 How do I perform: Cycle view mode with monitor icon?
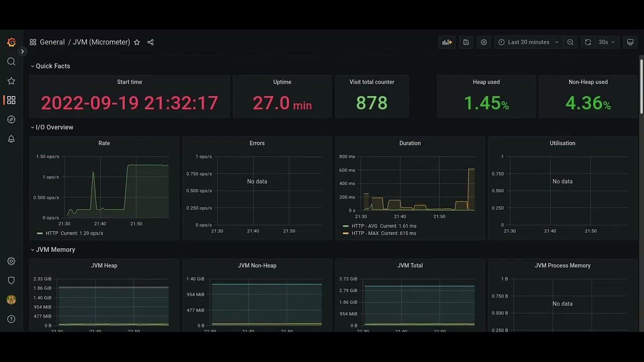point(630,42)
